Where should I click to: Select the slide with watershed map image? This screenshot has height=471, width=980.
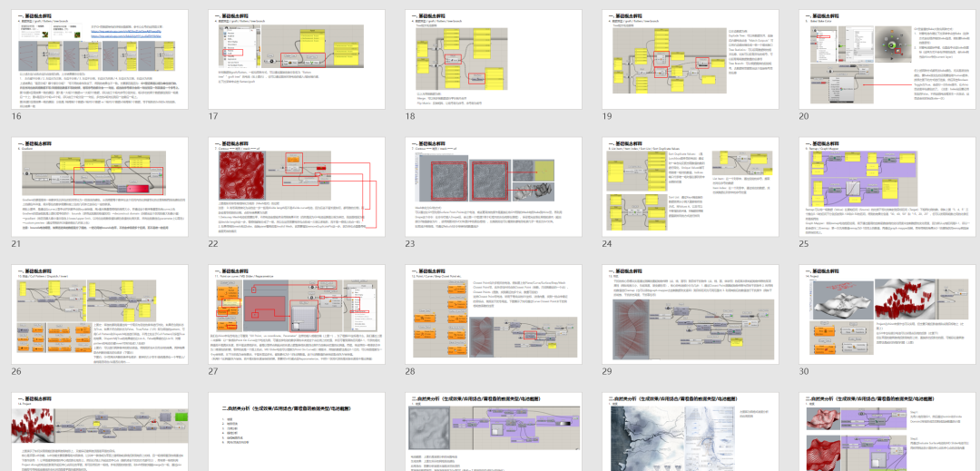(687, 432)
